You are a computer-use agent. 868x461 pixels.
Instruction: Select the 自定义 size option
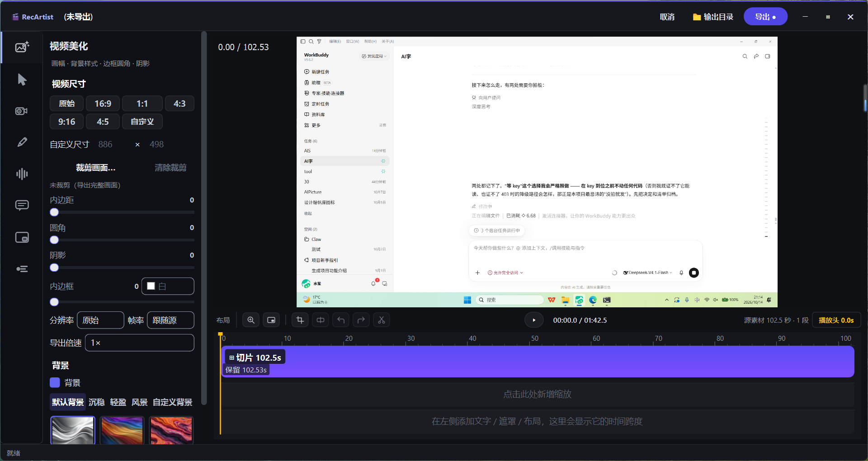click(x=142, y=122)
